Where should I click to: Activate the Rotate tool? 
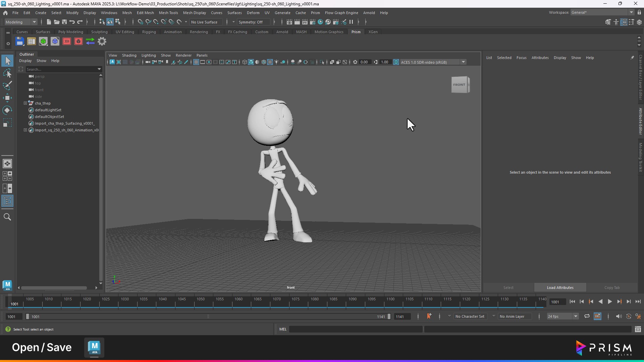pos(7,110)
